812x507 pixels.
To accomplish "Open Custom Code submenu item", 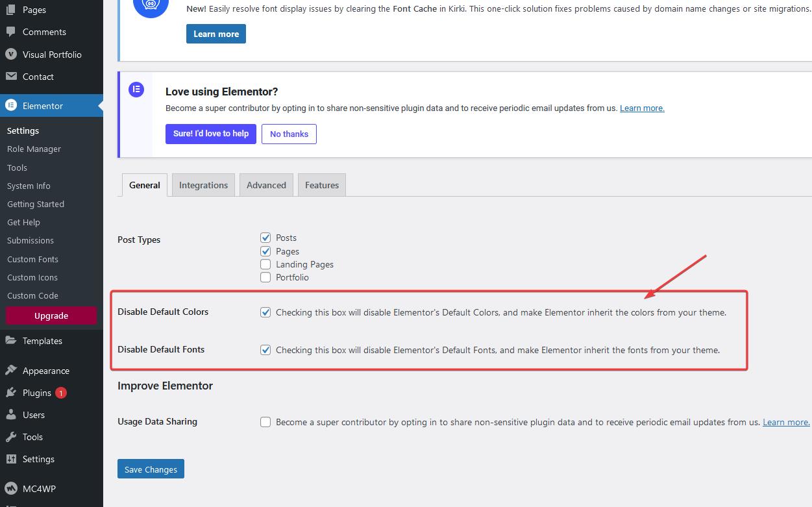I will point(32,295).
